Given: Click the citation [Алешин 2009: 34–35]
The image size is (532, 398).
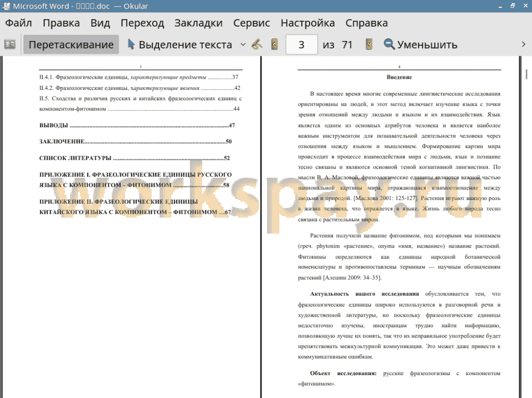Looking at the screenshot, I should click(x=353, y=278).
